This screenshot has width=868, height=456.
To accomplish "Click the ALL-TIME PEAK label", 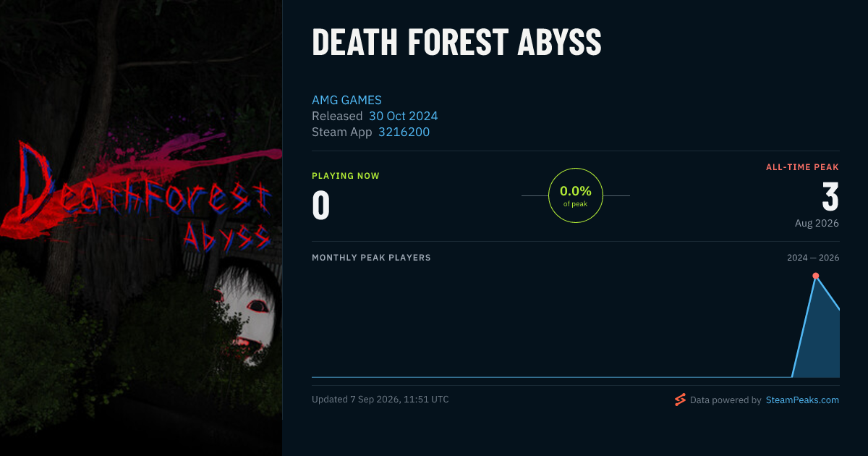I will click(802, 167).
